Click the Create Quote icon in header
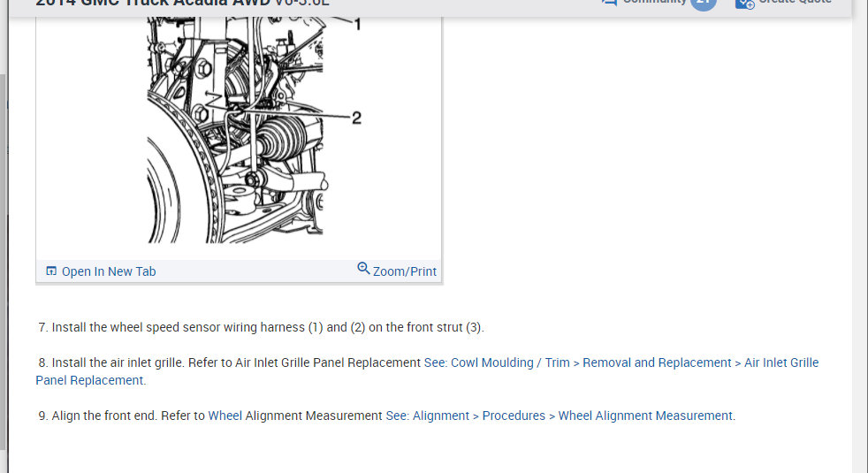 (x=744, y=4)
